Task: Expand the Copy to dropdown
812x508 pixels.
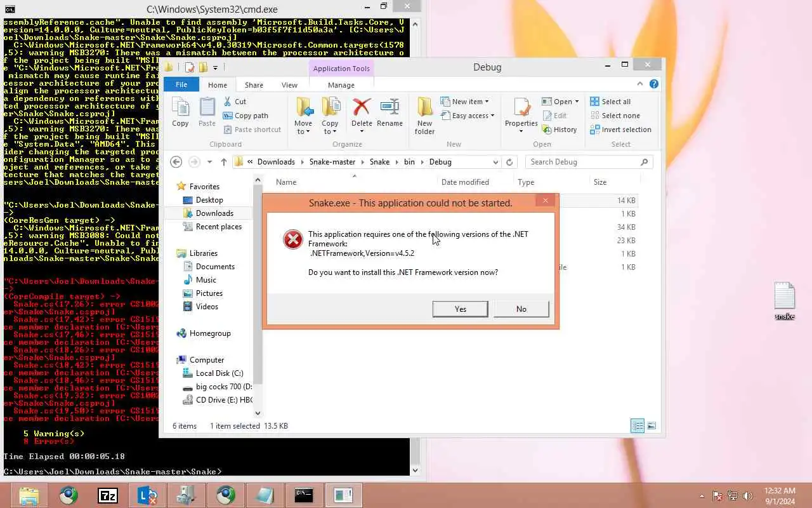Action: tap(330, 128)
